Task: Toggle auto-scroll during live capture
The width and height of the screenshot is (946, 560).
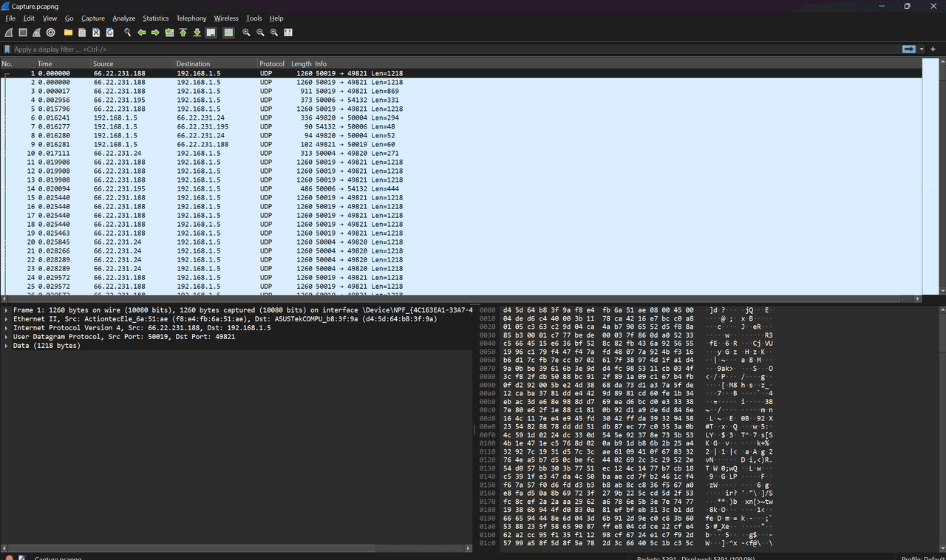Action: tap(211, 33)
